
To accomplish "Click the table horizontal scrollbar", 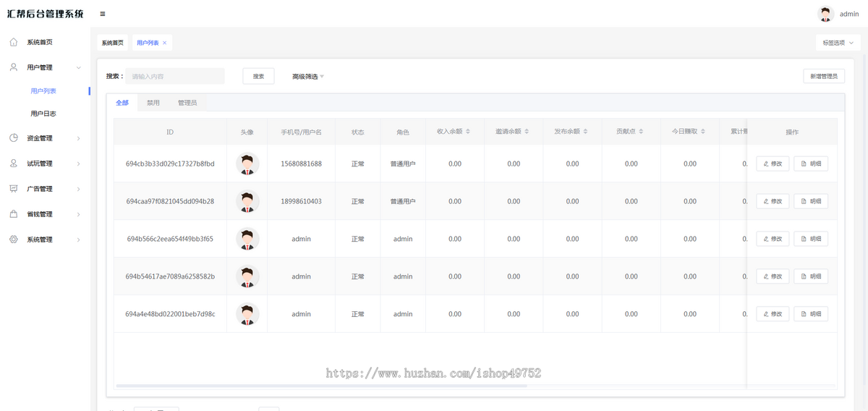I will click(x=321, y=386).
